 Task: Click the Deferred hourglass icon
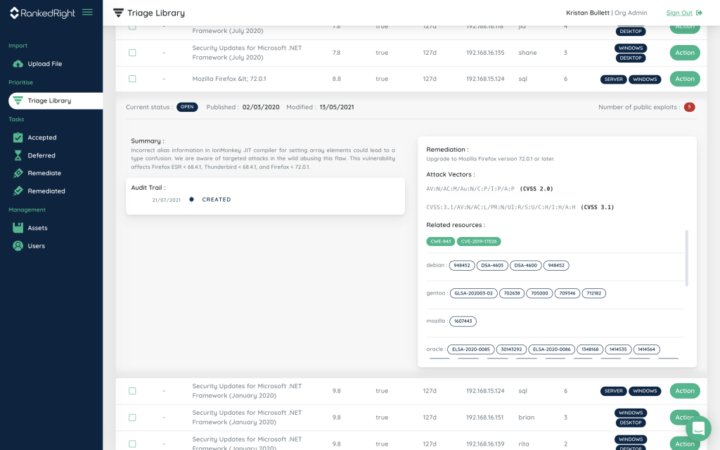[18, 156]
